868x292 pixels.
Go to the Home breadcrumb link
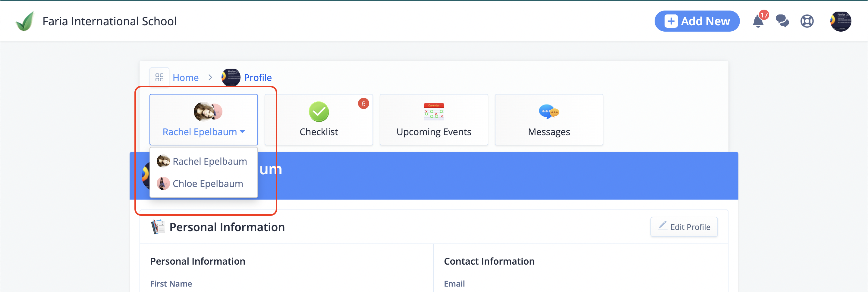pyautogui.click(x=186, y=77)
